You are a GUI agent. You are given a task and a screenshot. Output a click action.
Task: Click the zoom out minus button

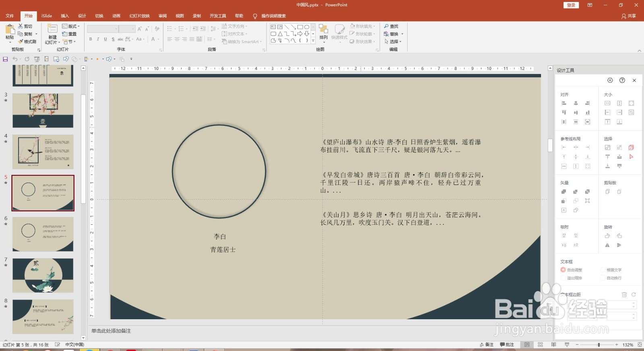(x=577, y=345)
